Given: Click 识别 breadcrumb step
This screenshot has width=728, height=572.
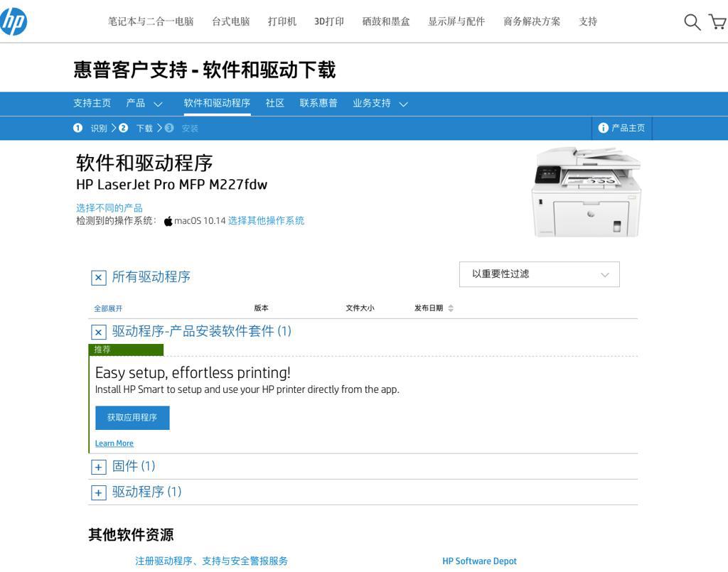Looking at the screenshot, I should (x=99, y=128).
